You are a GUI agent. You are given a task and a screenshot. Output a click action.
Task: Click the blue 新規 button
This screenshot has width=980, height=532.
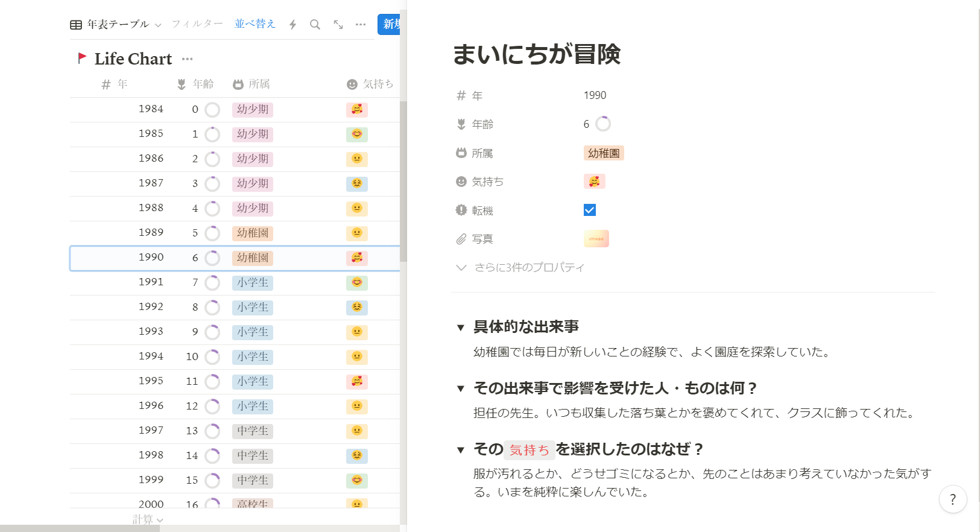[x=390, y=24]
